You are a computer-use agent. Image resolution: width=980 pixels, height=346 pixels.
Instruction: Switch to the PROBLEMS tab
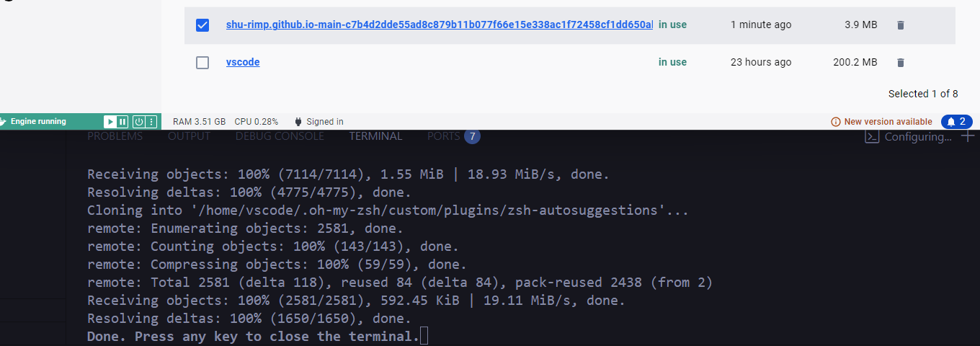pos(115,136)
